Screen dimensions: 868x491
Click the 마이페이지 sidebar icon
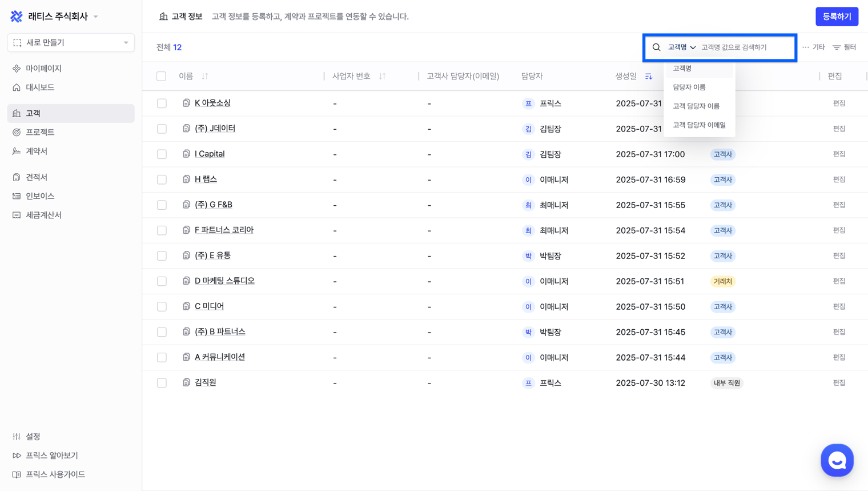[x=17, y=69]
